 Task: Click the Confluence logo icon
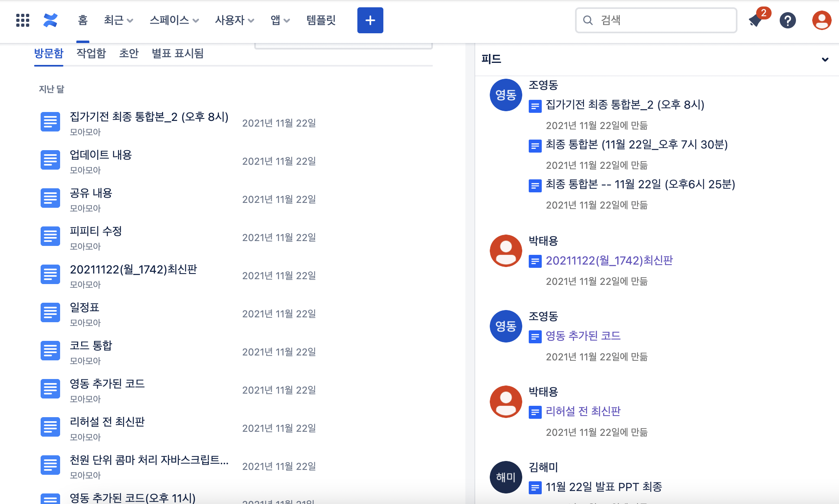(x=50, y=20)
